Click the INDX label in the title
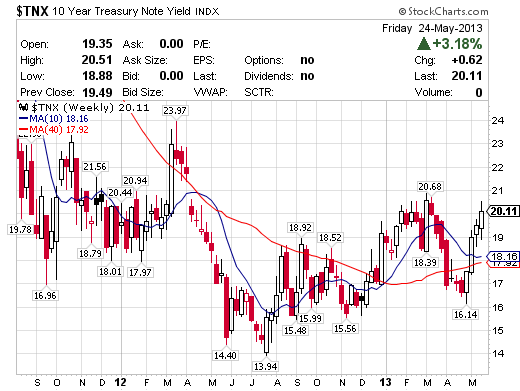The width and height of the screenshot is (520, 391). pos(207,12)
